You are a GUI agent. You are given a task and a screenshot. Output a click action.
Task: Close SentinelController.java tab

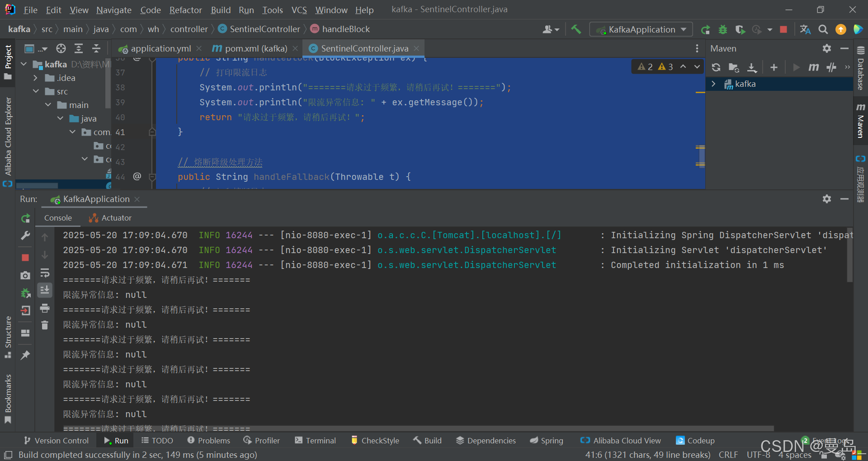click(416, 48)
